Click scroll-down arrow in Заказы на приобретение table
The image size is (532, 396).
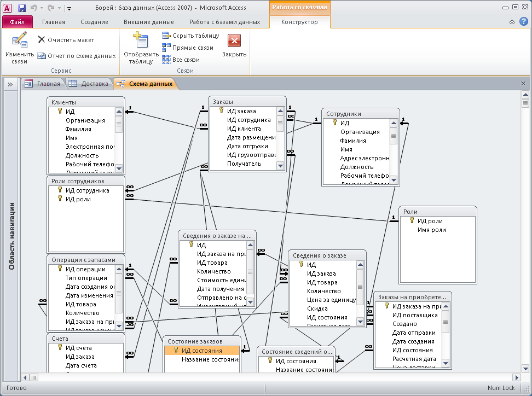446,363
